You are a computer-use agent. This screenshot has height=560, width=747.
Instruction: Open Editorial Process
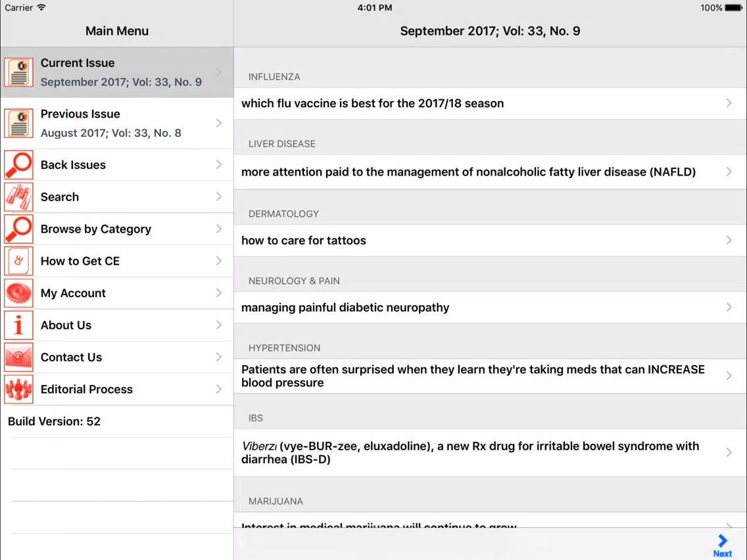tap(117, 389)
